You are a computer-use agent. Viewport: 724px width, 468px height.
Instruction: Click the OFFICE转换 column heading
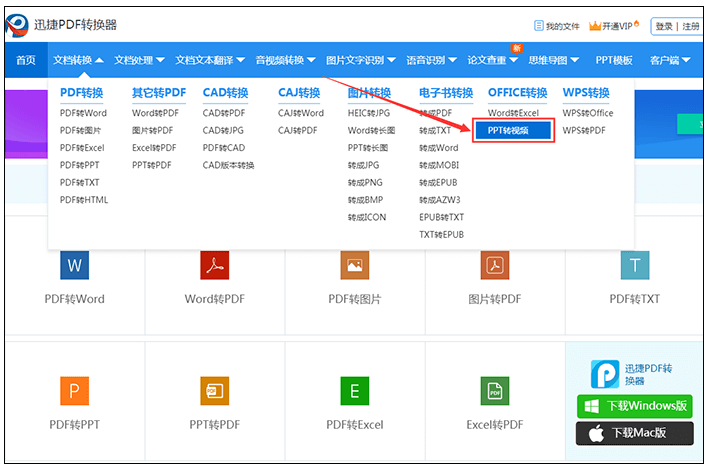517,93
